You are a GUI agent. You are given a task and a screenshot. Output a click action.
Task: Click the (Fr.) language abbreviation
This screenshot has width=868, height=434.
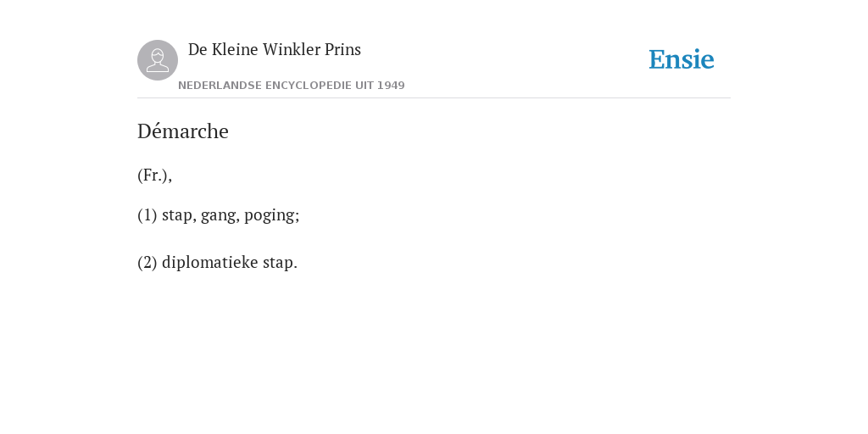point(153,175)
